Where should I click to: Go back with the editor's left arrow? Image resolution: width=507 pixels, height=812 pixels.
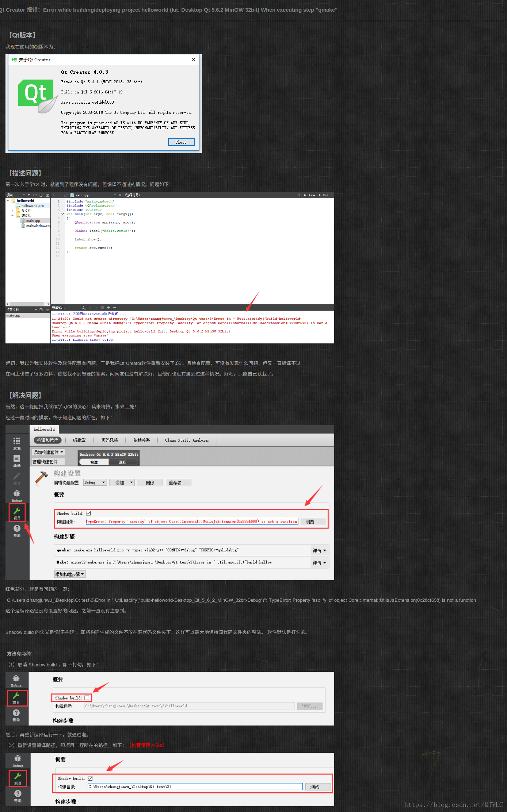(54, 195)
